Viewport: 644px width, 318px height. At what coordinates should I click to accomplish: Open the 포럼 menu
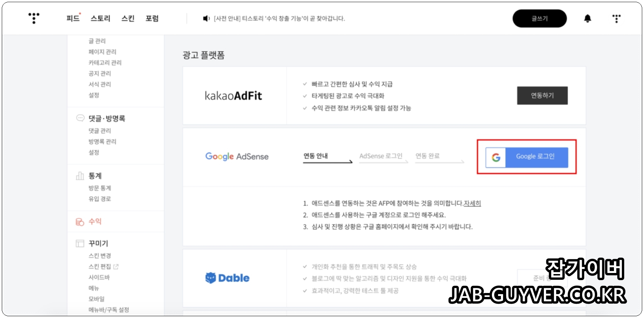click(x=152, y=18)
